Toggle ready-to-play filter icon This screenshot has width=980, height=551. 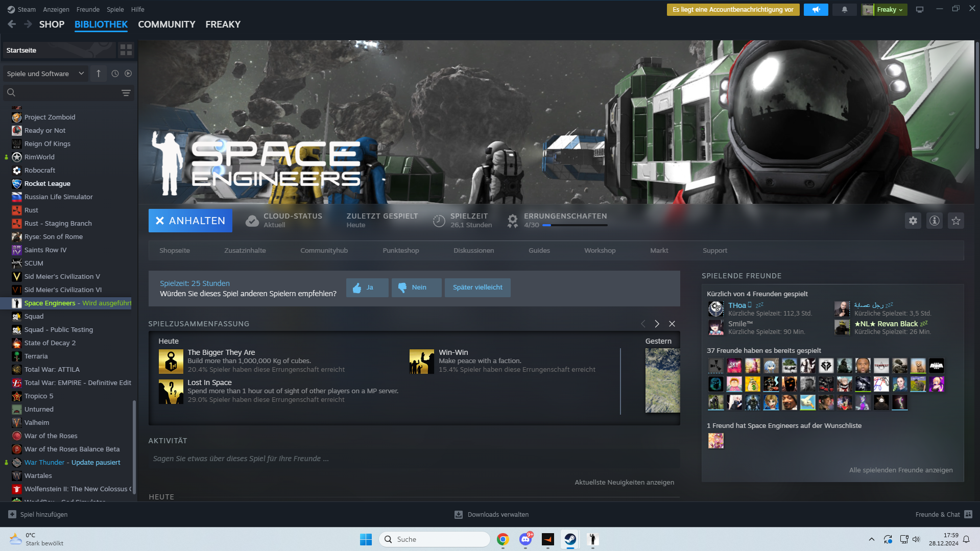click(x=128, y=74)
